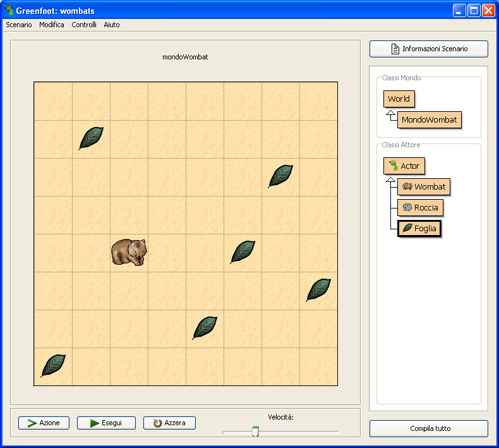Click the Greenfoot logo in title bar

point(9,10)
